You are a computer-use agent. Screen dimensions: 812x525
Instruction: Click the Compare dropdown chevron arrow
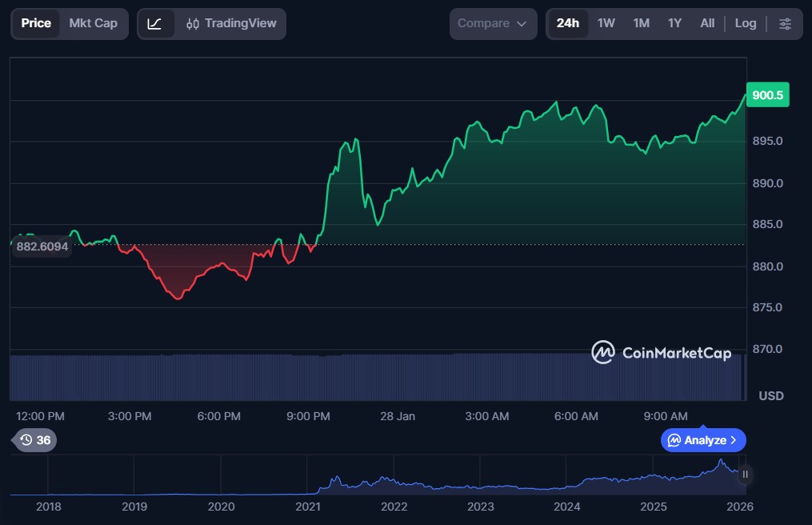tap(522, 24)
